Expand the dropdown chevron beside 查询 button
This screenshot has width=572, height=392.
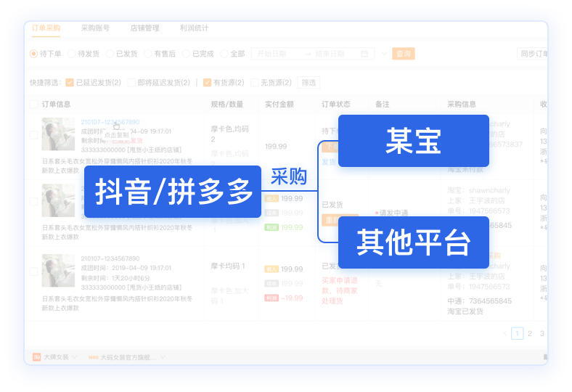[384, 54]
